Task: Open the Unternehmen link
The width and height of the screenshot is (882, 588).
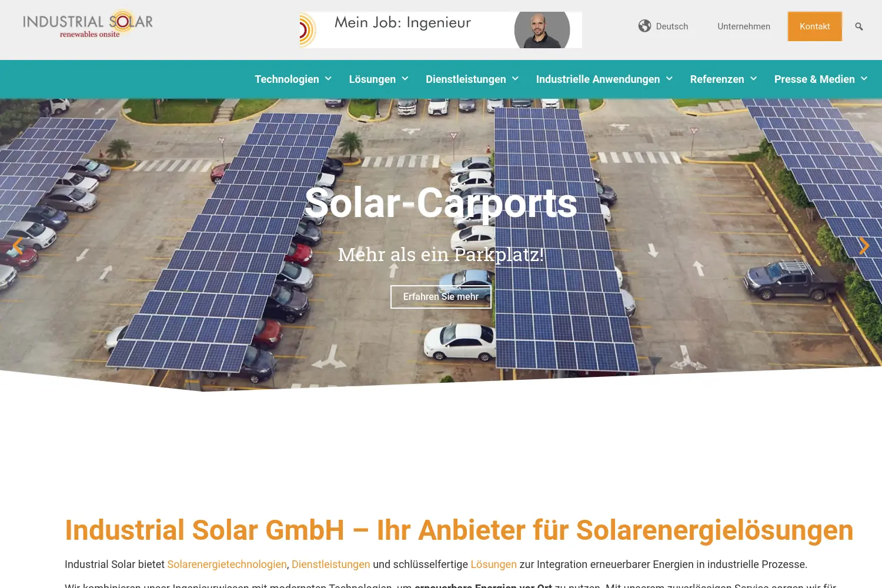Action: 744,26
